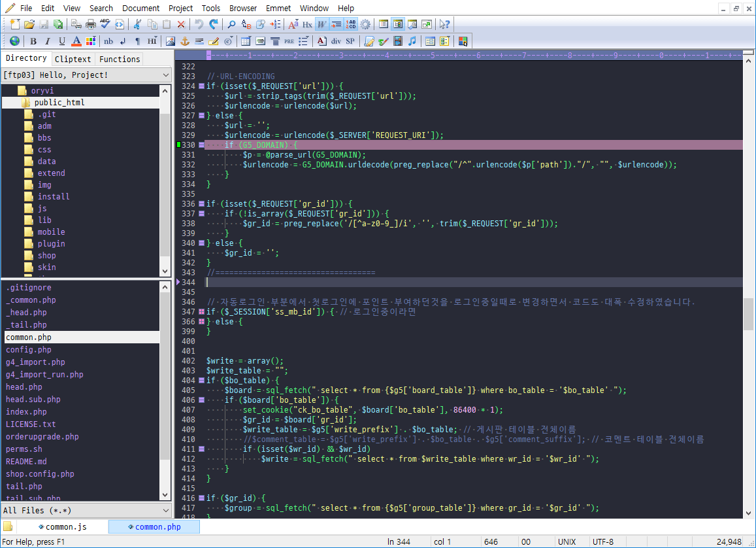Image resolution: width=756 pixels, height=548 pixels.
Task: Open the All Files (*.*) filter dropdown
Action: click(165, 509)
